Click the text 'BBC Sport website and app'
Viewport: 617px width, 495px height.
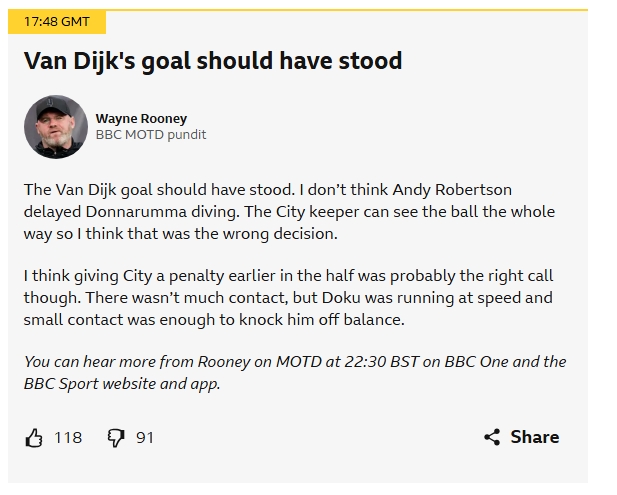point(122,384)
